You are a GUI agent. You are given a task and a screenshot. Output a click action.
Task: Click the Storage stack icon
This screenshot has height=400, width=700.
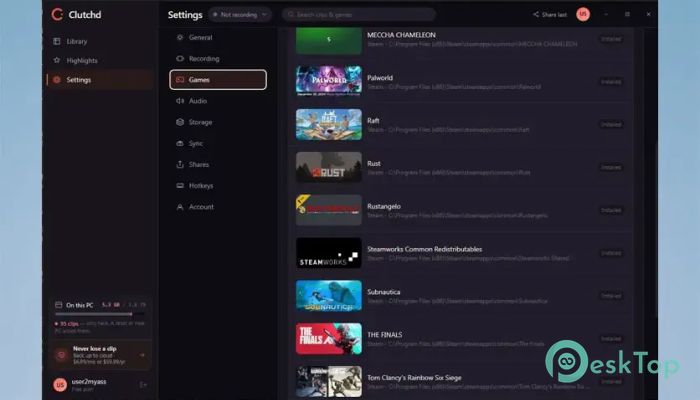(x=180, y=122)
